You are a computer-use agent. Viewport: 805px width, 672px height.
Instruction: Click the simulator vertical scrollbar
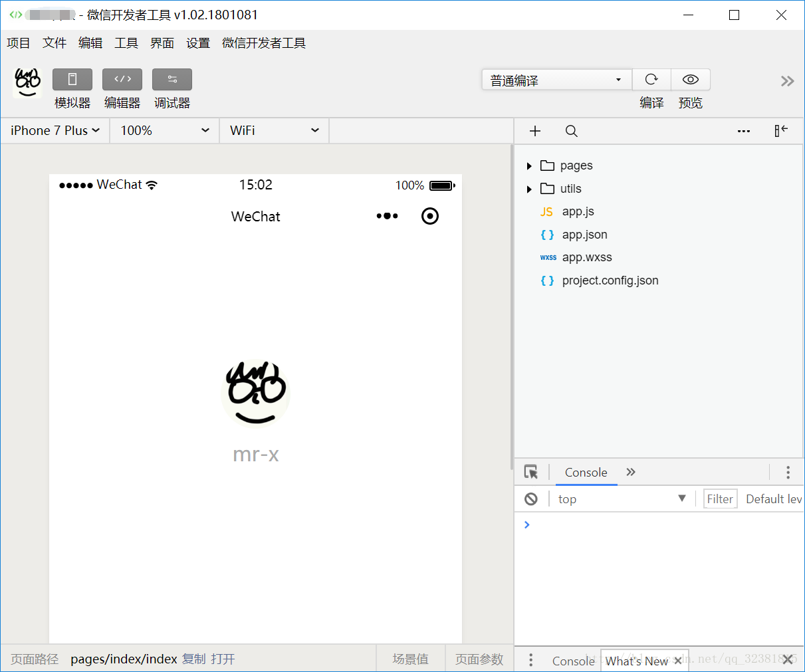tap(511, 306)
